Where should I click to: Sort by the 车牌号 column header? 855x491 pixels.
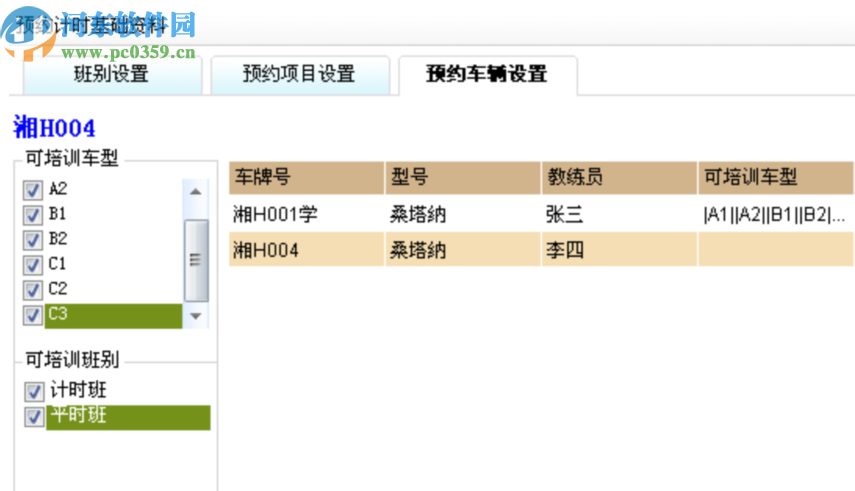point(306,177)
